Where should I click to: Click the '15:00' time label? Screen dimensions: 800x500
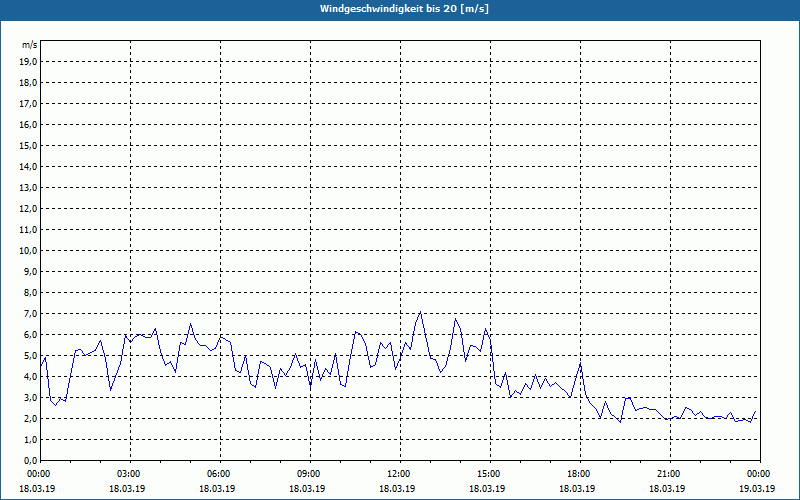tap(490, 474)
